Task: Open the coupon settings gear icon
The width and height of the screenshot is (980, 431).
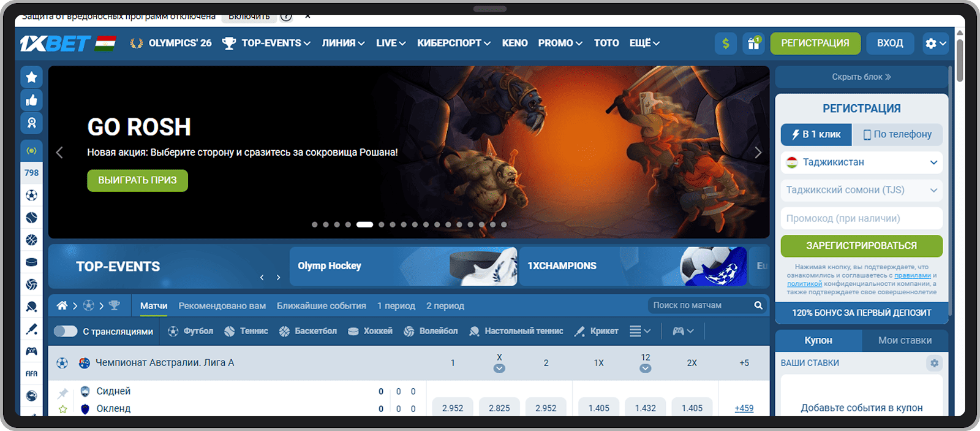Action: tap(934, 363)
